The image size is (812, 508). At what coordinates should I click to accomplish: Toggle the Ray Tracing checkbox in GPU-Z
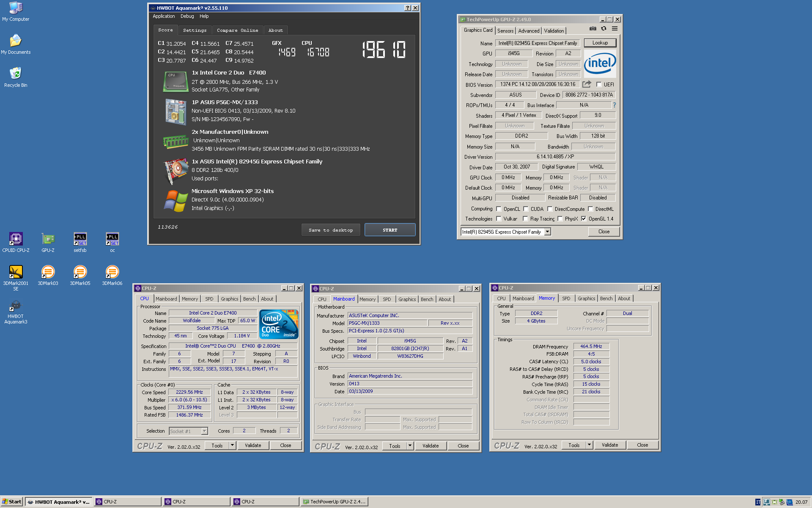[x=525, y=219]
